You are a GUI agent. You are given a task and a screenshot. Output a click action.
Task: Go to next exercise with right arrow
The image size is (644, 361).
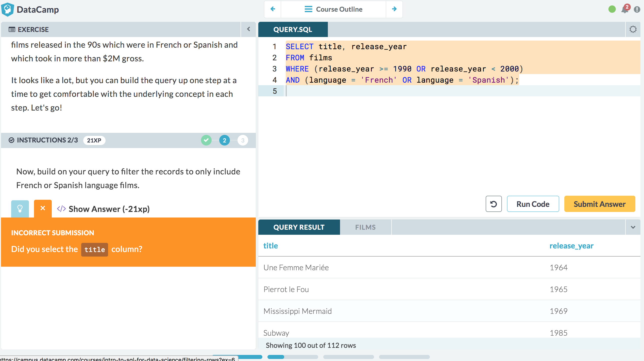394,9
